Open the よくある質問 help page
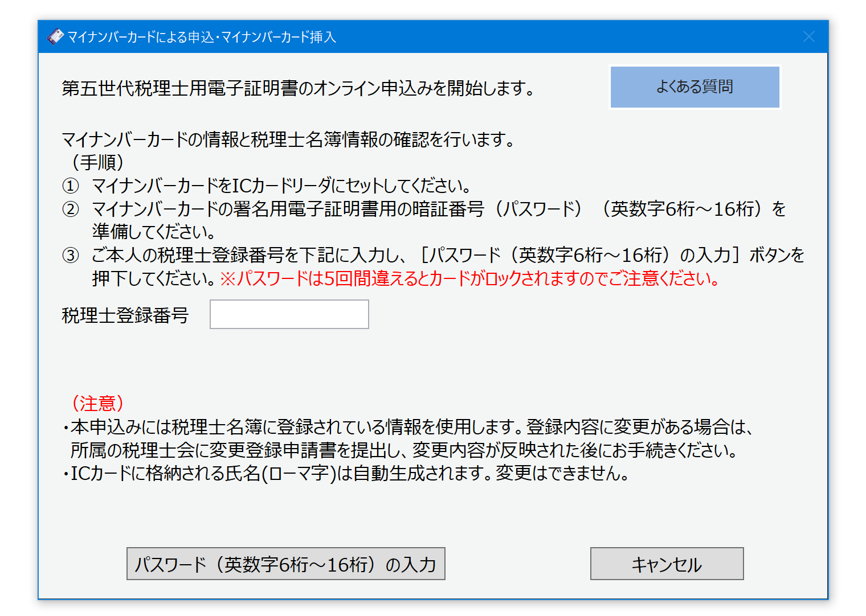 (695, 87)
